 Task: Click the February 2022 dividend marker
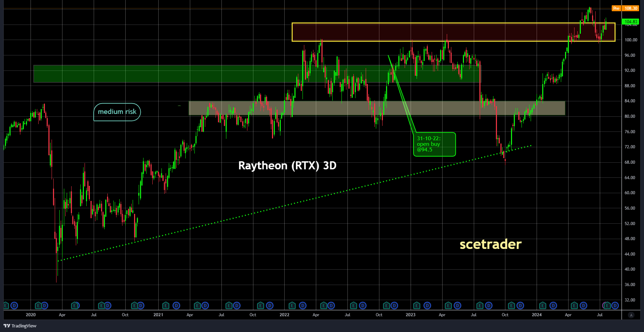tap(303, 306)
